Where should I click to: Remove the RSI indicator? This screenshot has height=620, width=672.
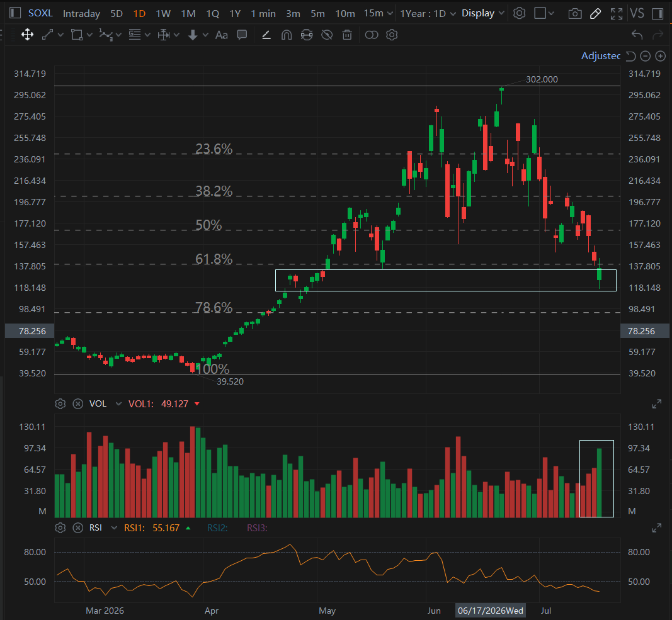78,528
